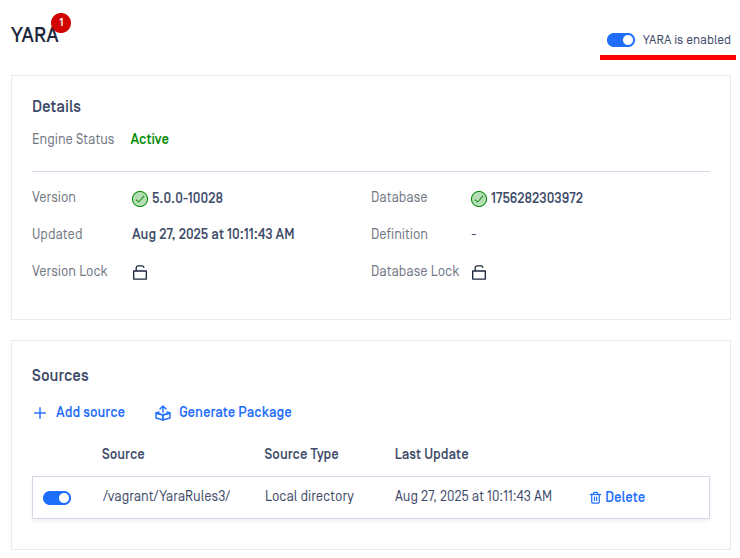Open Add source link
The image size is (740, 558).
tap(90, 412)
